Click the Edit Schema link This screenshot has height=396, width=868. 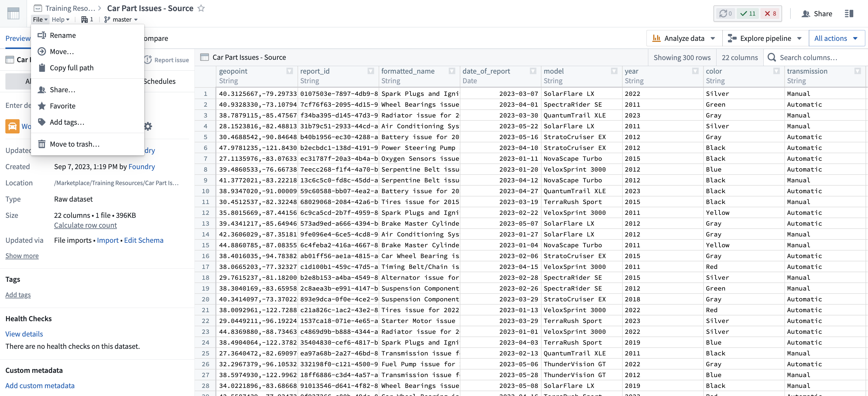click(143, 240)
